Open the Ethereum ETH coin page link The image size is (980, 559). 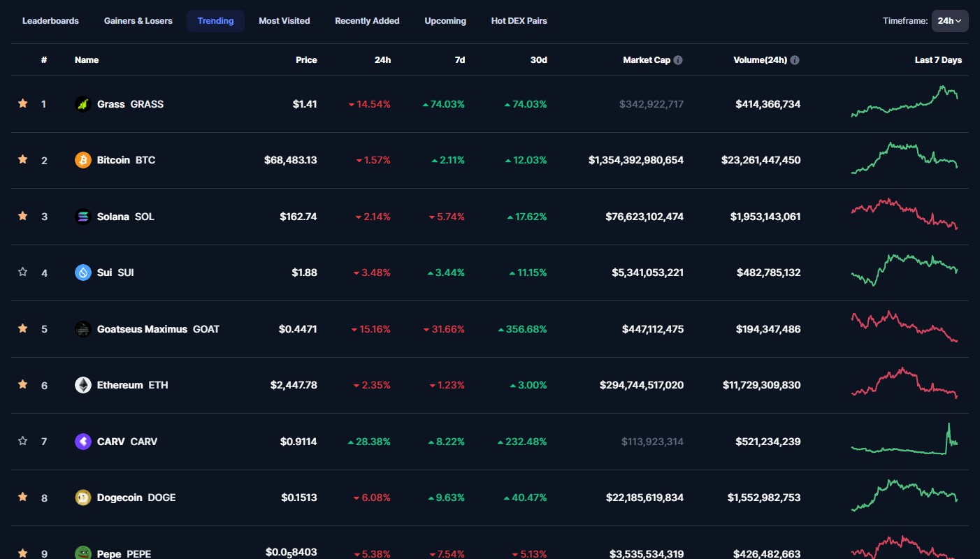[122, 385]
